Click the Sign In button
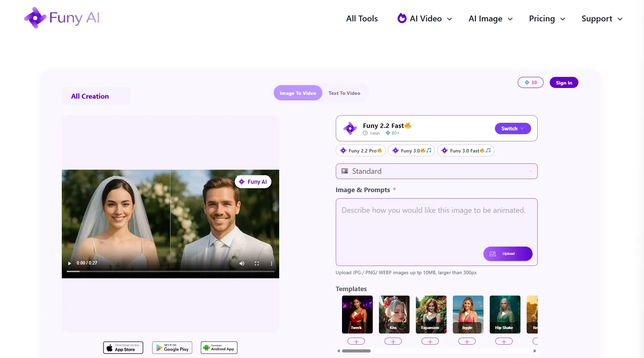The image size is (644, 358). click(x=564, y=82)
